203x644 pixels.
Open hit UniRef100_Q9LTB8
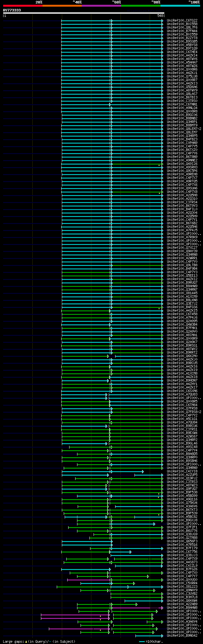(182, 265)
